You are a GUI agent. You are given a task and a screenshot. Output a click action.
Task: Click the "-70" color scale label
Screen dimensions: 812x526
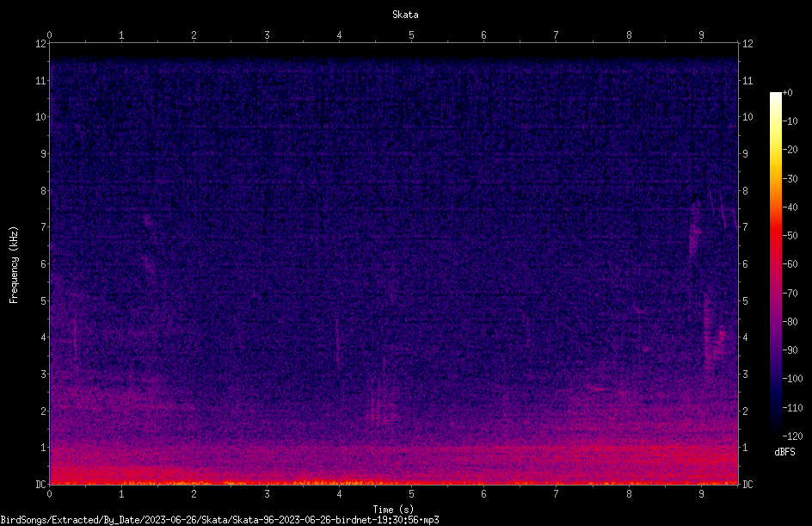790,294
